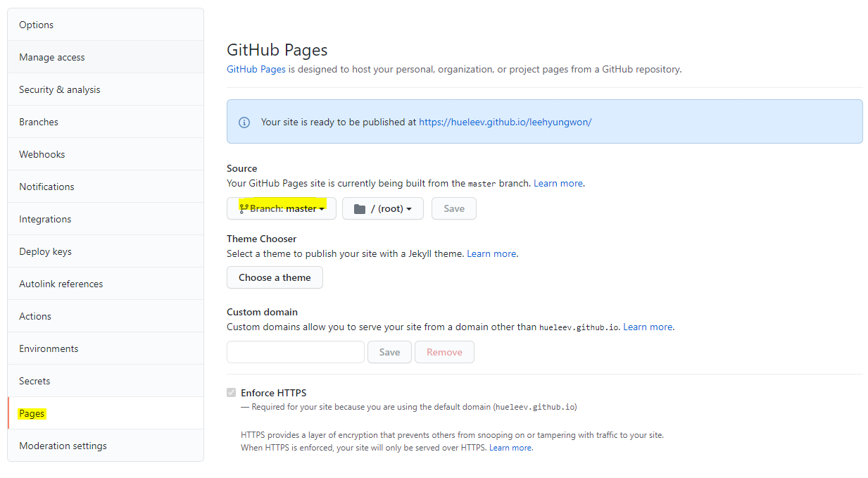Click Learn more in the Source section
Image resolution: width=868 pixels, height=478 pixels.
point(558,183)
